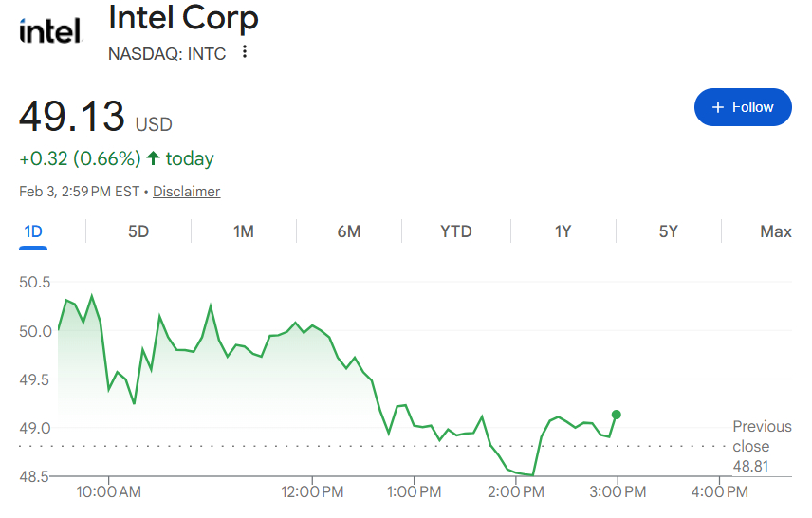This screenshot has height=518, width=812.
Task: Click chart at 12:00 PM marker
Action: 312,491
